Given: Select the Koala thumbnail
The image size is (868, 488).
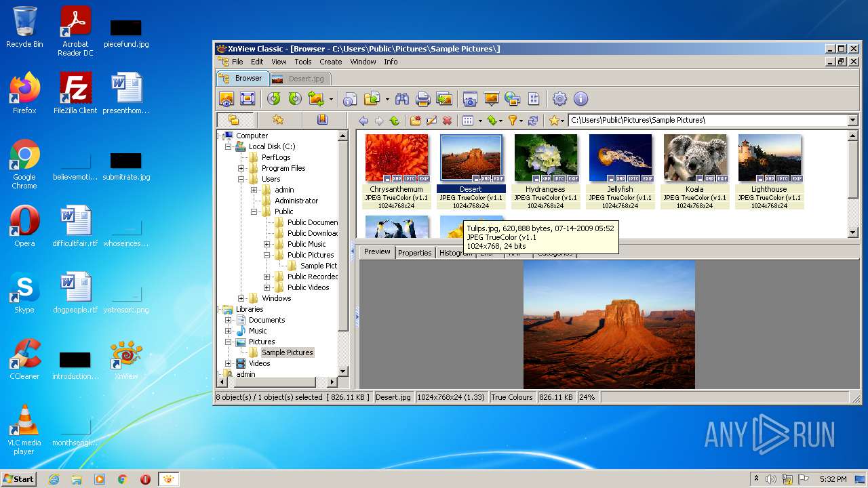Looking at the screenshot, I should pos(694,159).
